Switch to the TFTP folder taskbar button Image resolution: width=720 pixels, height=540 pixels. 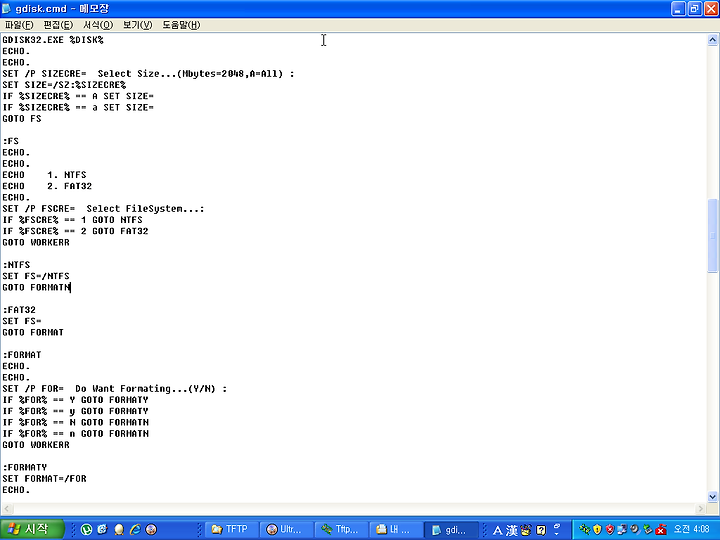[231, 529]
